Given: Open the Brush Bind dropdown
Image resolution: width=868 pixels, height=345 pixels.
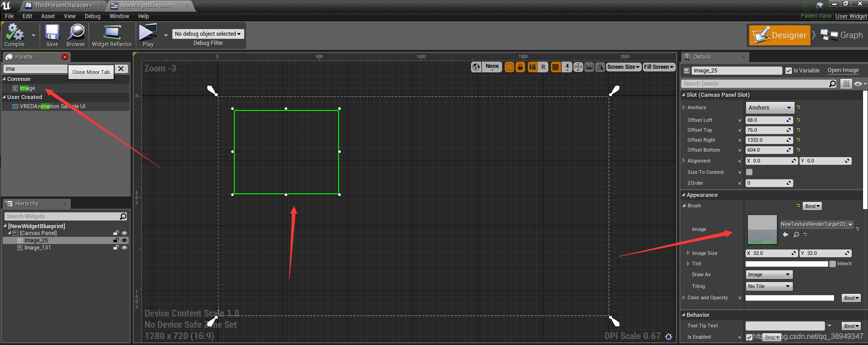Looking at the screenshot, I should click(812, 206).
